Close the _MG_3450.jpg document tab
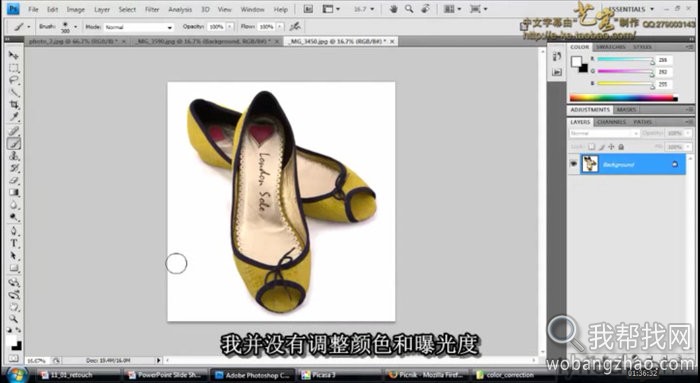The width and height of the screenshot is (700, 383). 392,42
